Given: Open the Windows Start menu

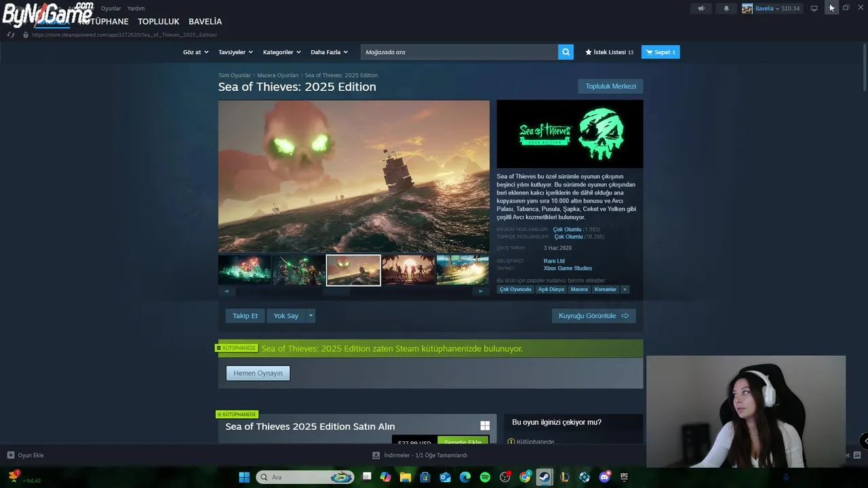Looking at the screenshot, I should (x=244, y=477).
